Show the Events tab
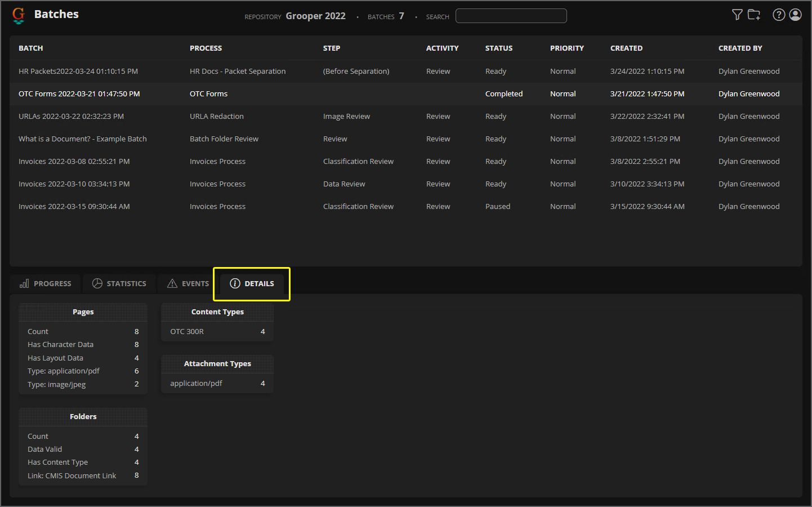This screenshot has height=507, width=812. tap(188, 283)
